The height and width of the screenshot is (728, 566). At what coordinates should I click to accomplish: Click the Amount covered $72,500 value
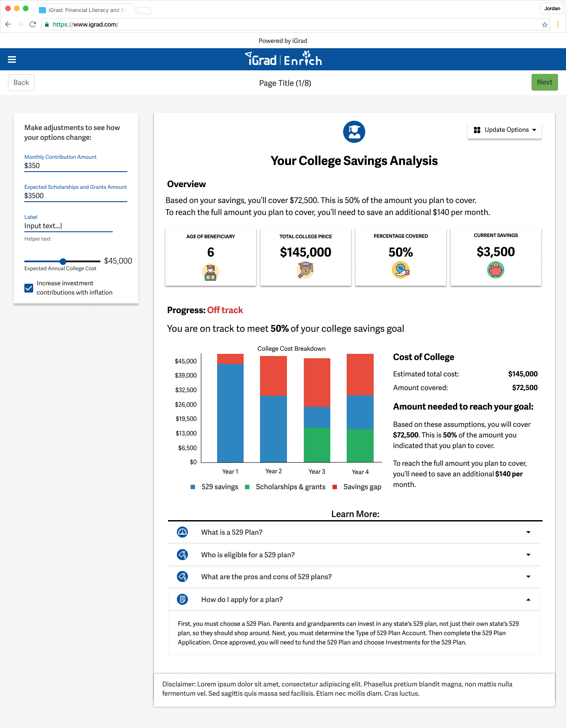525,388
